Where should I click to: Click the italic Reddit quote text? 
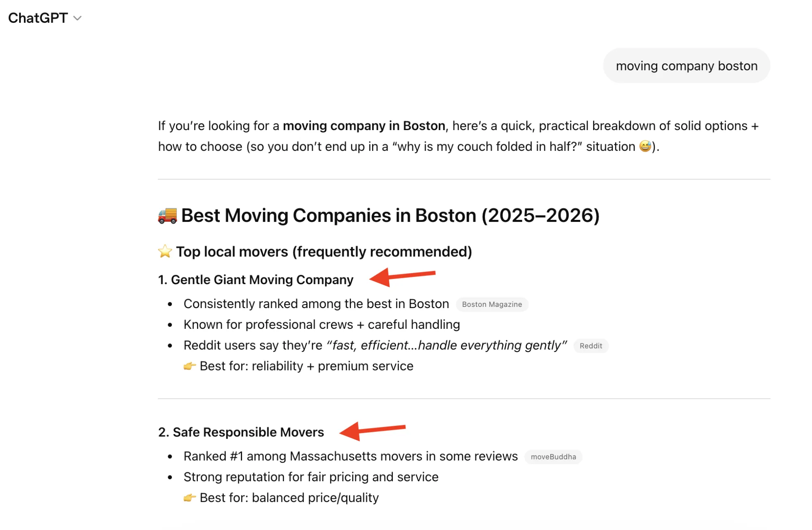click(446, 345)
